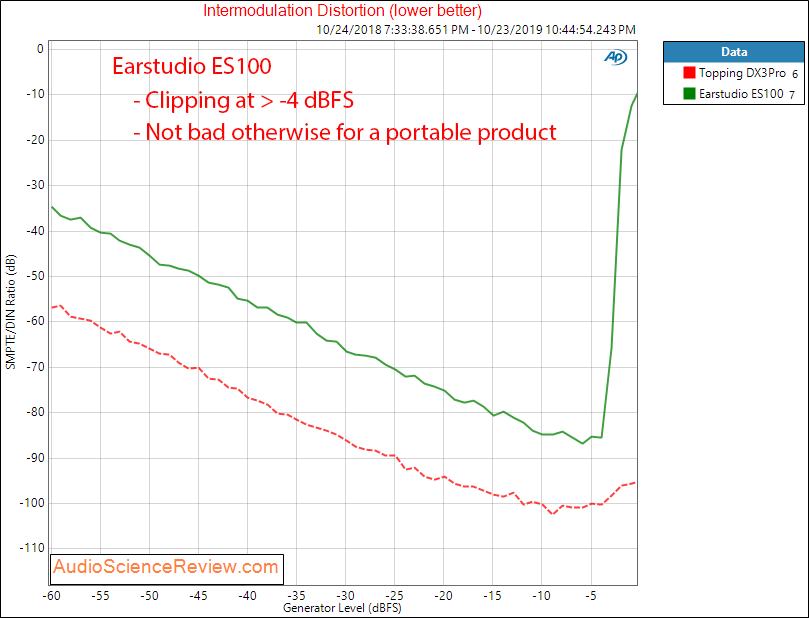Click the -25 tick on the horizontal axis

tap(395, 596)
